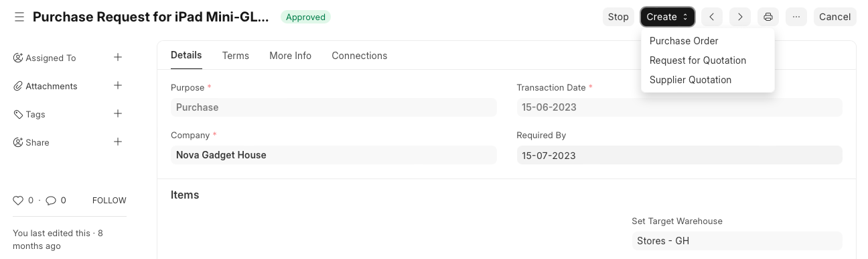Like the document heart icon
This screenshot has width=868, height=259.
click(19, 200)
